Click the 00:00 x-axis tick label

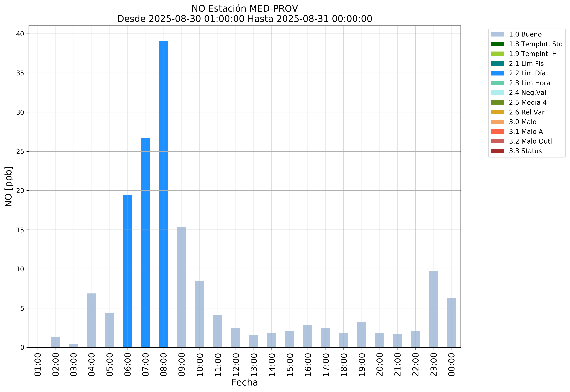452,365
